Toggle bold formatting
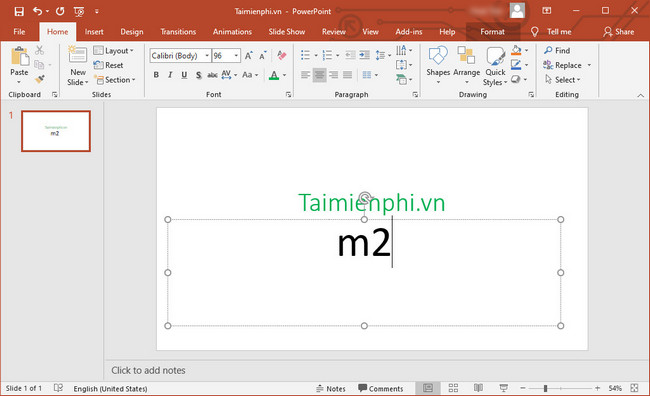This screenshot has width=650, height=396. point(156,75)
